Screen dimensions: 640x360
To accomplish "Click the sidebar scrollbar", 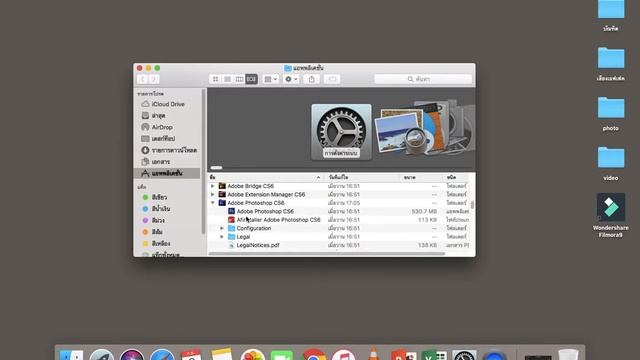I will pyautogui.click(x=203, y=162).
